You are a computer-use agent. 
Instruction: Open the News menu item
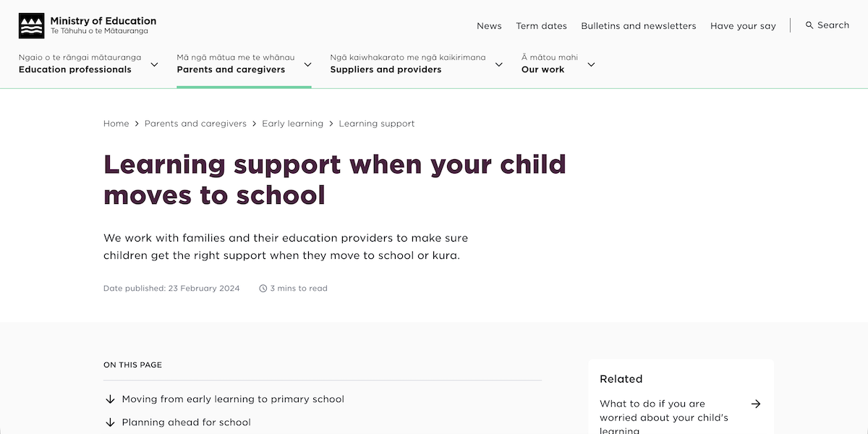[x=489, y=25]
